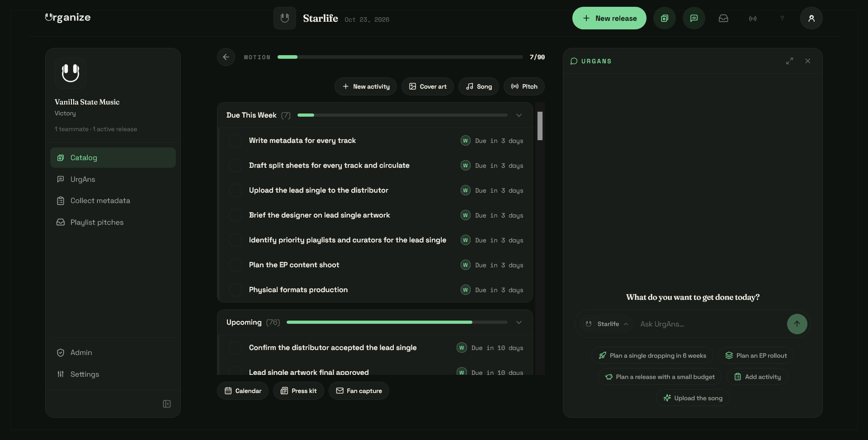
Task: Open Playlist pitches in the sidebar
Action: pos(113,222)
